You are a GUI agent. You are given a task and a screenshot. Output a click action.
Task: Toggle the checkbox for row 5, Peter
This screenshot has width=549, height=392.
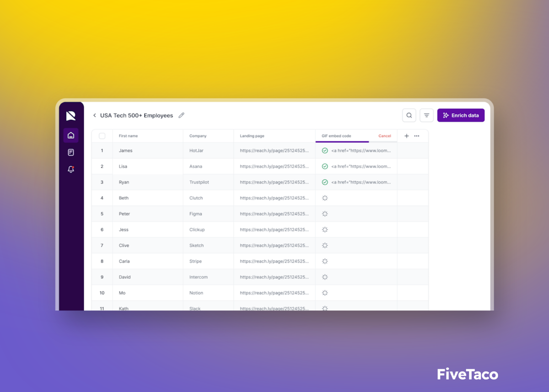pyautogui.click(x=102, y=214)
